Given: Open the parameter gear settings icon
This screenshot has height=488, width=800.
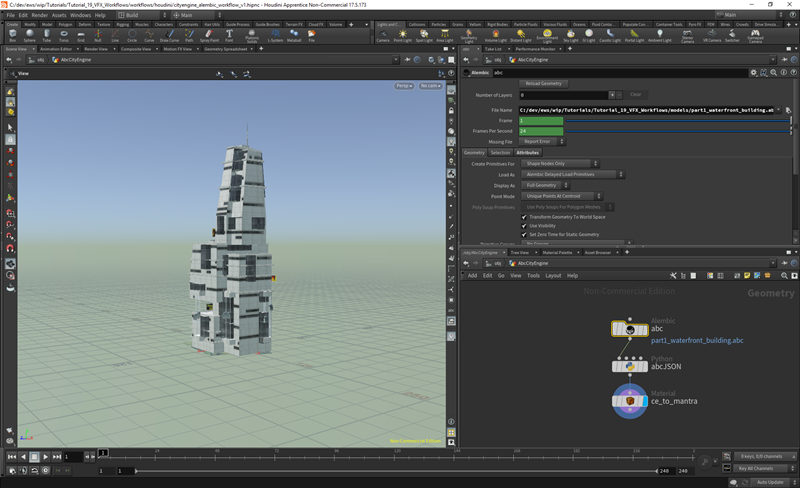Looking at the screenshot, I should click(754, 73).
